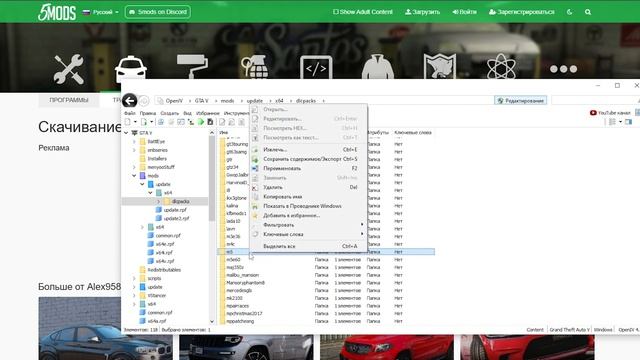Open the red car thumbnail on website

click(x=387, y=347)
